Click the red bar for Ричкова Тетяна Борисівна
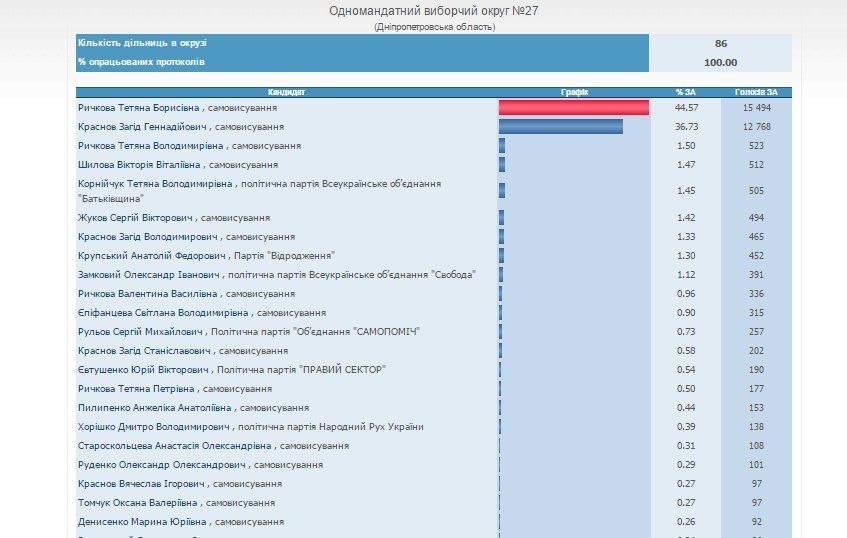The height and width of the screenshot is (538, 847). point(574,108)
